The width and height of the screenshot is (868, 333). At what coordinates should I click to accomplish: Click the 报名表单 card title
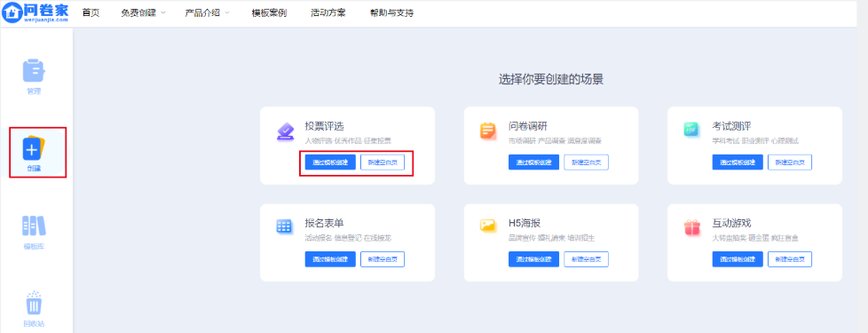tap(325, 223)
